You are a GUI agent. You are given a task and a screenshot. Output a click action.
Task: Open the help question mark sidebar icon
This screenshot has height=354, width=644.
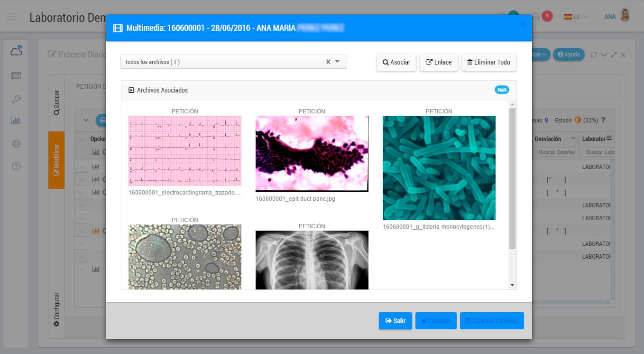tap(16, 166)
